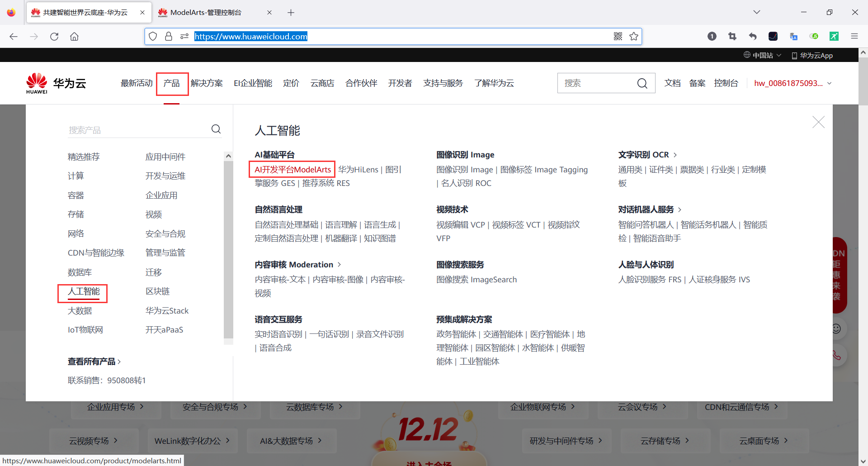This screenshot has height=466, width=868.
Task: Open browser home page via home icon
Action: pyautogui.click(x=74, y=36)
